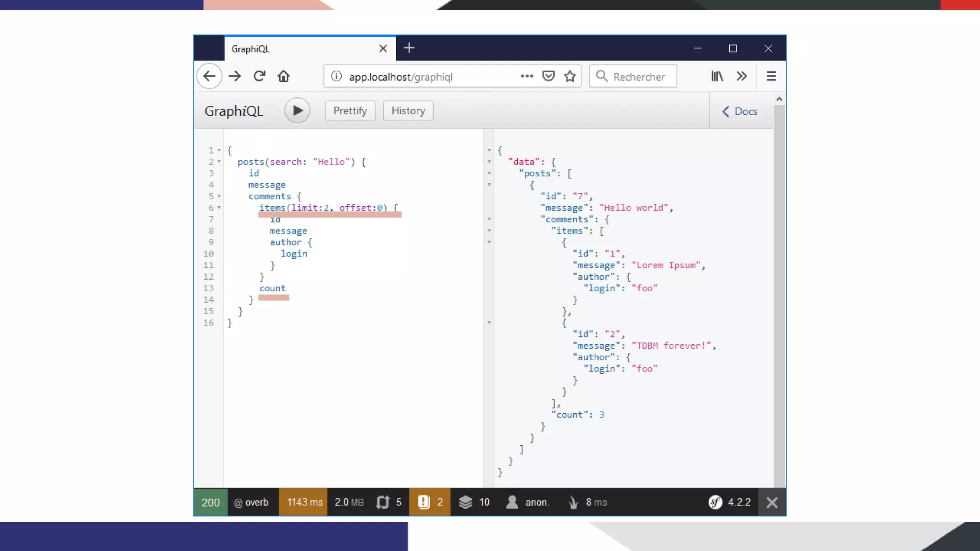The height and width of the screenshot is (551, 980).
Task: Open the History button
Action: click(408, 110)
